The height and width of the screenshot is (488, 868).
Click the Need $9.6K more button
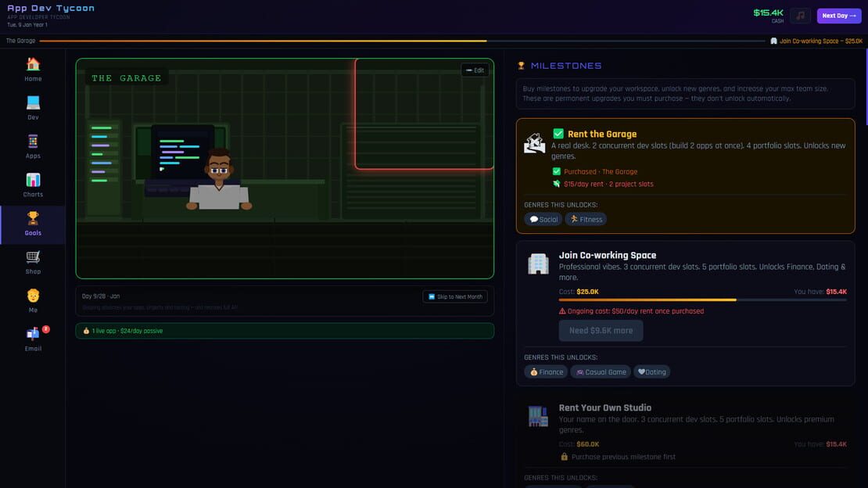[601, 331]
